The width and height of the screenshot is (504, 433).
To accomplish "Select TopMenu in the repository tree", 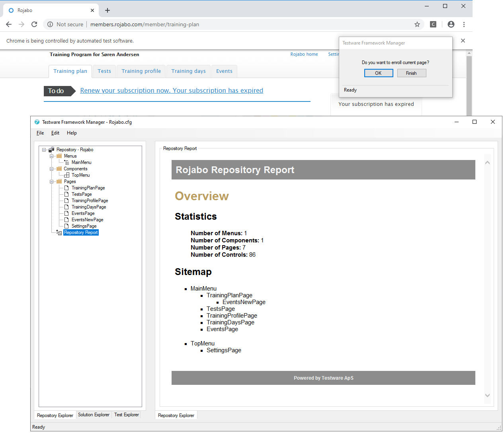I will click(x=81, y=175).
